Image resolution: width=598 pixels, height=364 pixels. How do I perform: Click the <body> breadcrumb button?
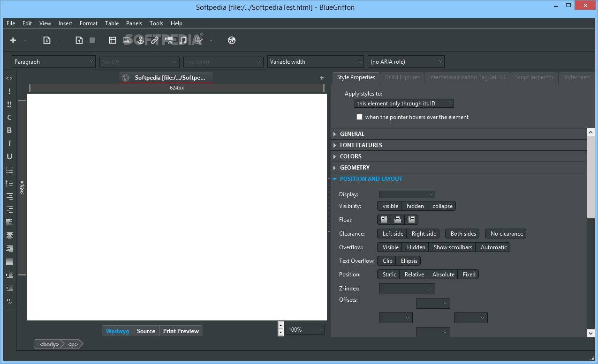click(49, 344)
